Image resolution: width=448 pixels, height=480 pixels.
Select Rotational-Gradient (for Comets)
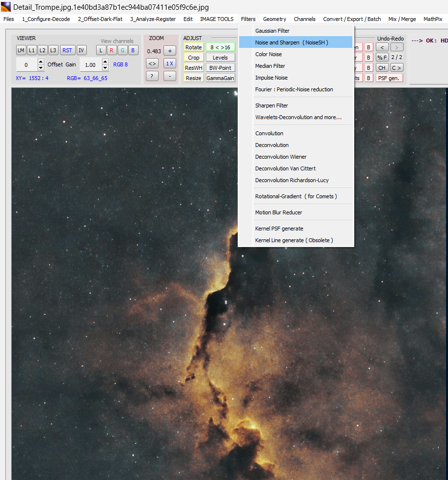tap(296, 196)
